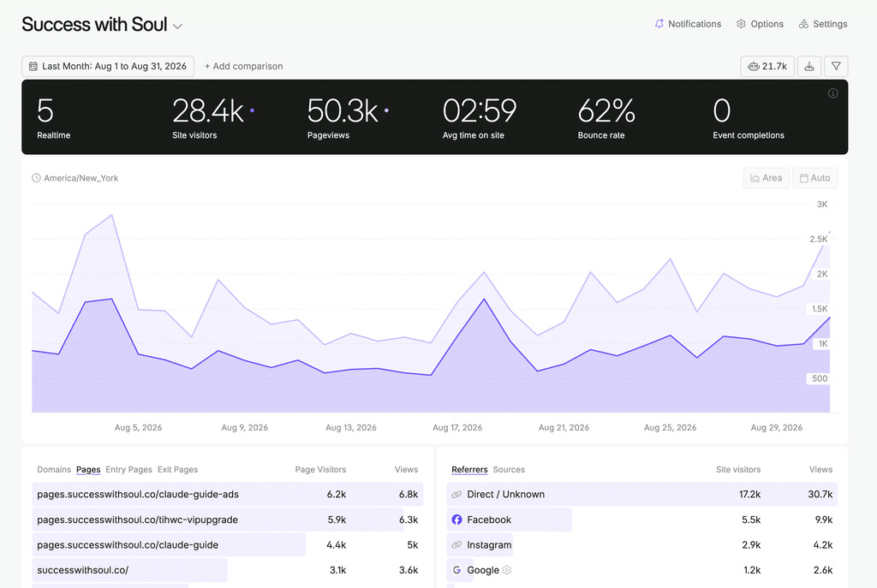This screenshot has height=588, width=877.
Task: Select the Realtime metric
Action: pyautogui.click(x=54, y=117)
